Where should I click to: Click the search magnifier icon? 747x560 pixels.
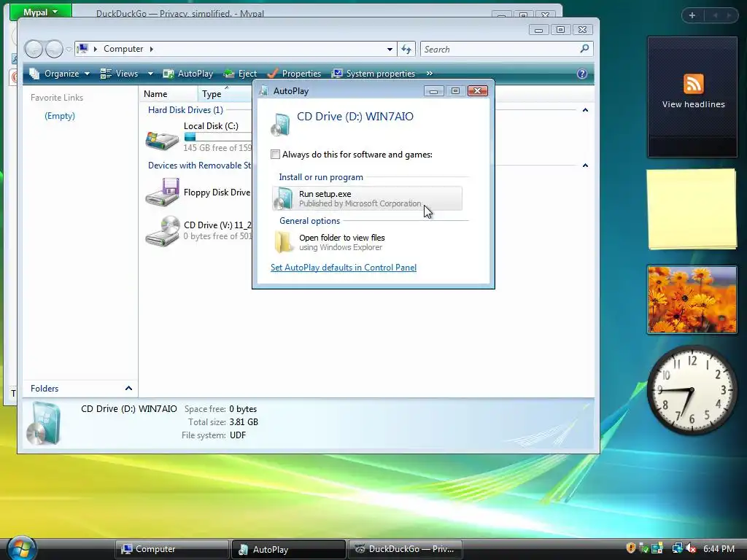click(584, 49)
